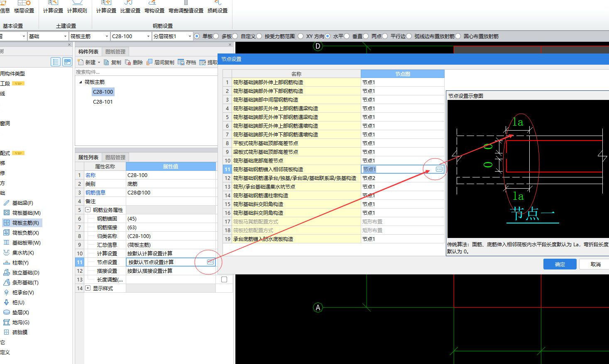Image resolution: width=609 pixels, height=364 pixels.
Task: Select 垂直 direction radio option
Action: tap(347, 36)
